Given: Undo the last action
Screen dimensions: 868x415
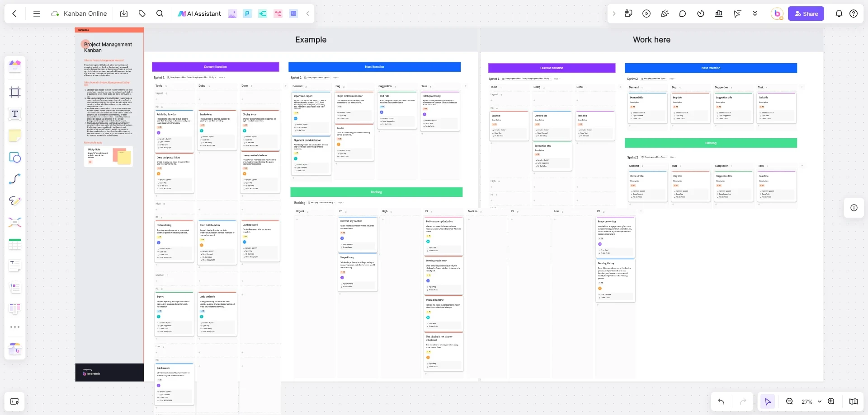Looking at the screenshot, I should [721, 401].
